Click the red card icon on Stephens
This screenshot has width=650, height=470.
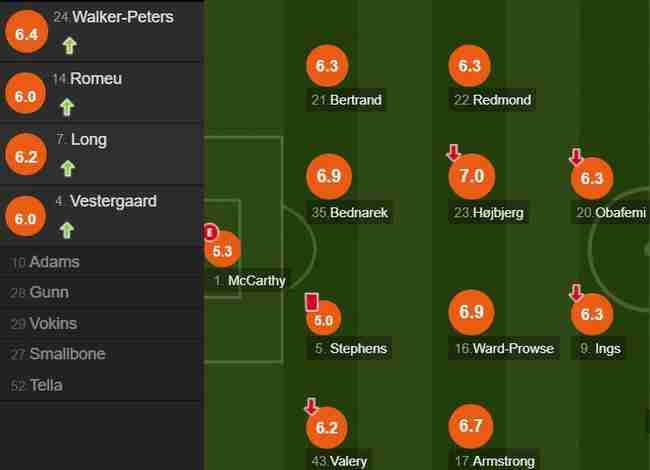pos(312,302)
